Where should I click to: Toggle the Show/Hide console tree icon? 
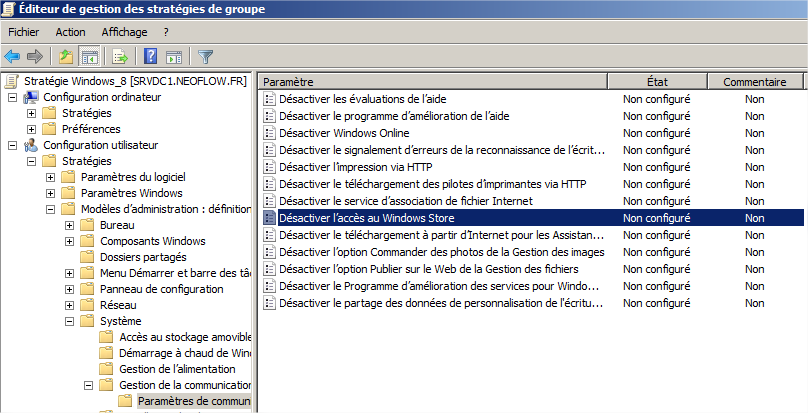coord(89,56)
